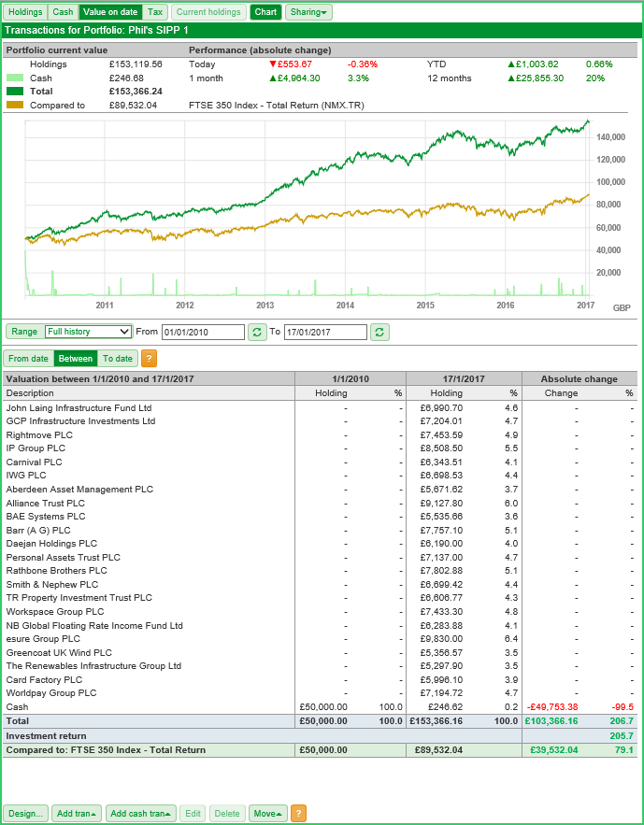Refresh the From date field
Screen dimensions: 644x825
[x=257, y=332]
